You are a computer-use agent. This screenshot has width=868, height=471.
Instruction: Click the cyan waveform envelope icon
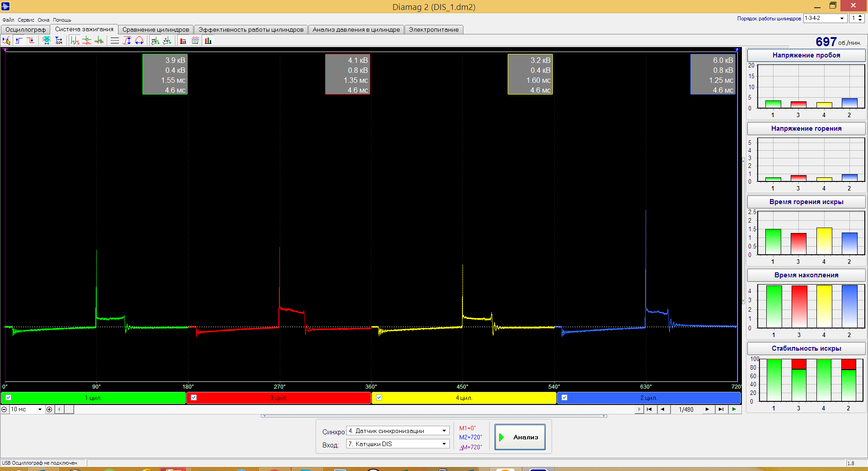(x=46, y=41)
